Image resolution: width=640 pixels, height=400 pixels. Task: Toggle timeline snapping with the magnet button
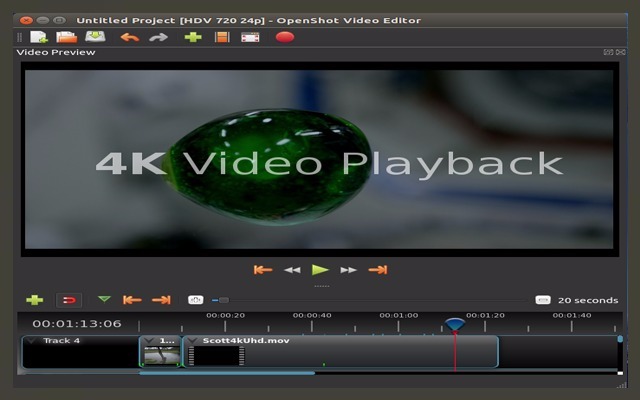click(69, 299)
